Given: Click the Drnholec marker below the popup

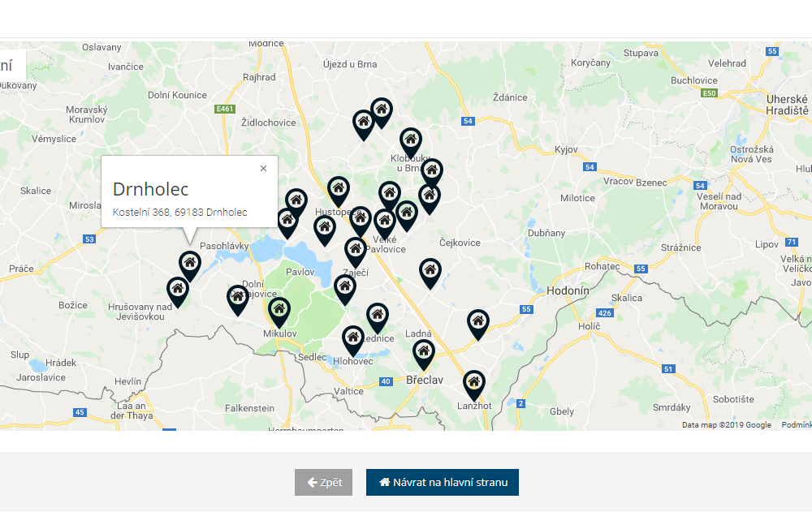Looking at the screenshot, I should click(x=190, y=264).
